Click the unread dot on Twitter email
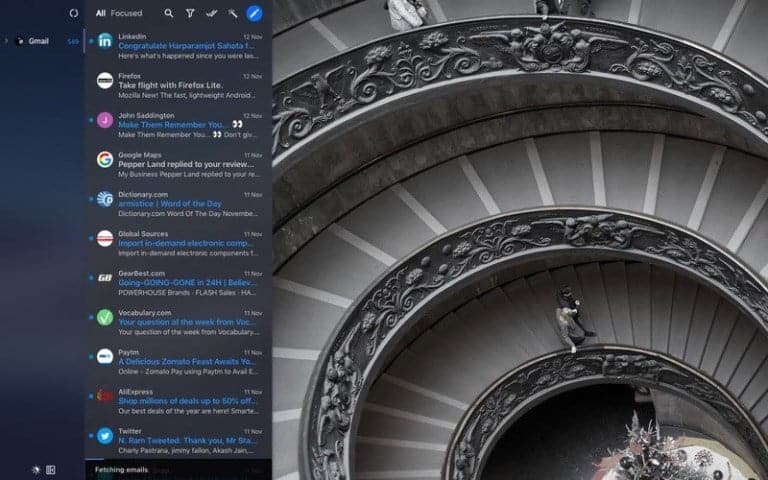The height and width of the screenshot is (480, 768). 91,435
